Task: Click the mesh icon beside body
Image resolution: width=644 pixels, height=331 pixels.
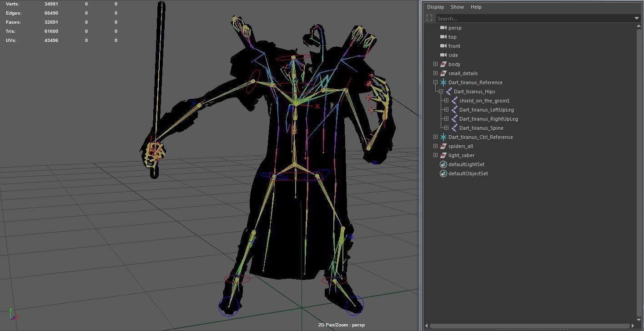Action: (443, 64)
